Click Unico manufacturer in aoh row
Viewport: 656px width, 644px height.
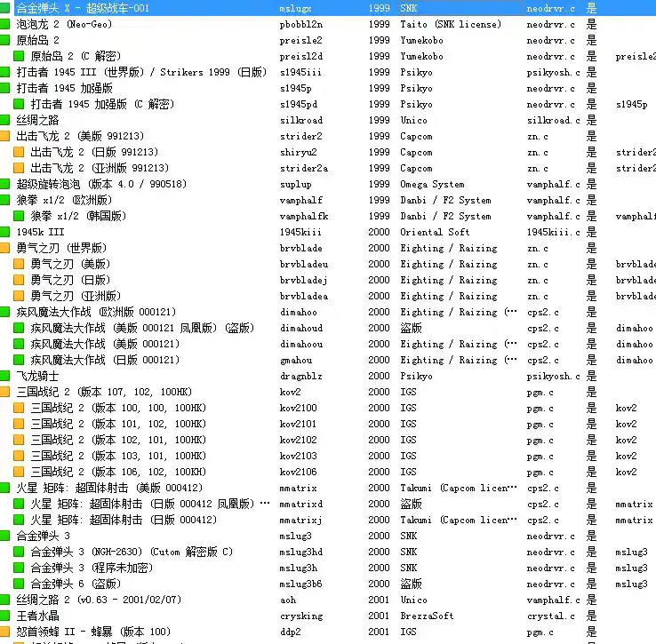[x=413, y=600]
